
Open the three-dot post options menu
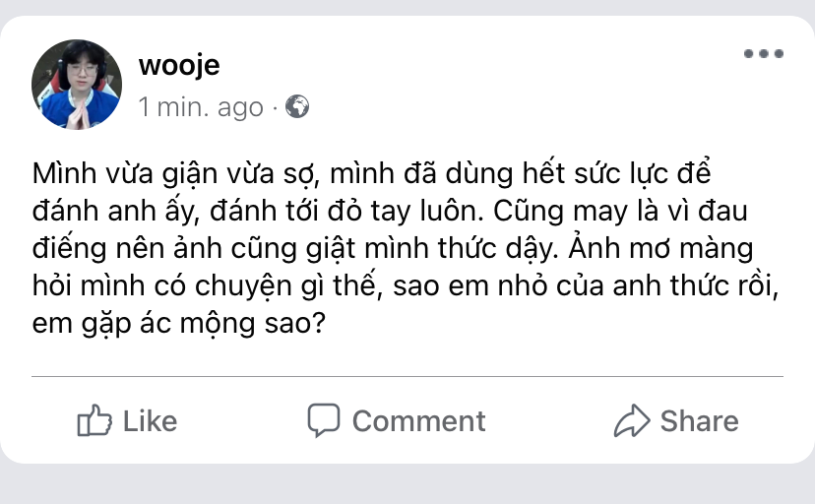click(x=763, y=53)
